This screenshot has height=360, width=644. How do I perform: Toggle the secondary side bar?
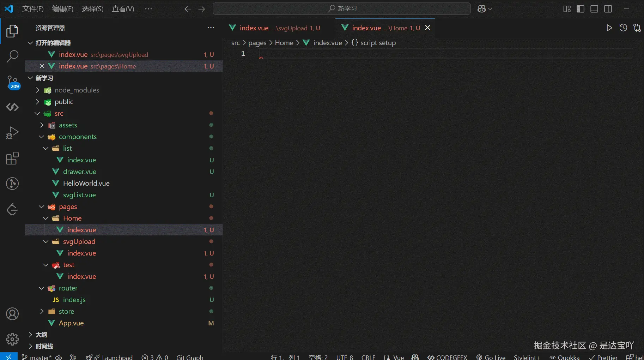tap(609, 9)
